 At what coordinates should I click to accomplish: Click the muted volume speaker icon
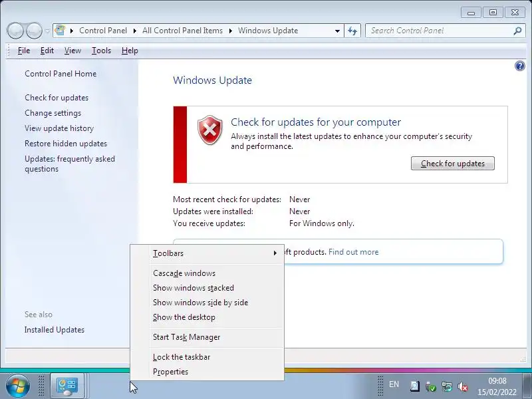point(463,386)
